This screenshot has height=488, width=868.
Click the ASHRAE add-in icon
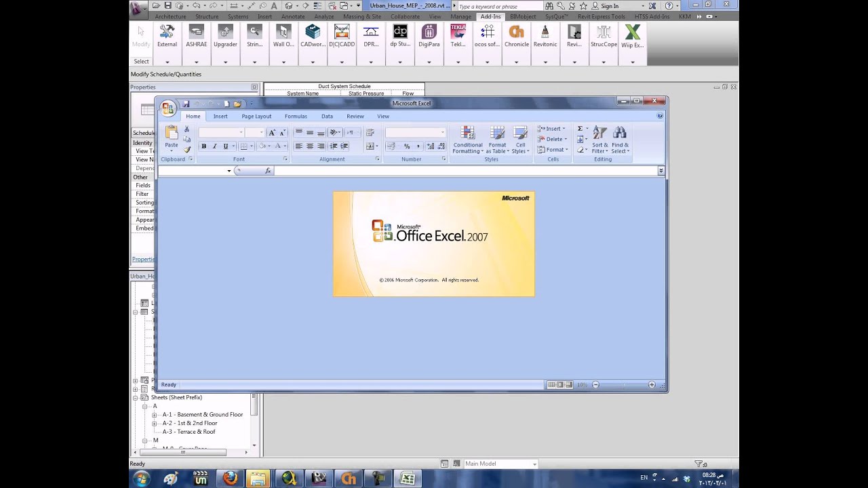196,37
